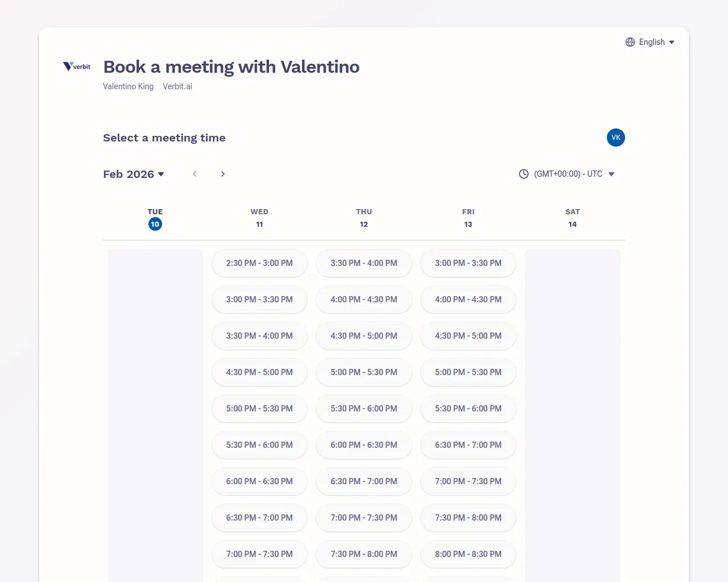Pick Wednesday 4:30 PM - 5:00 PM slot
The image size is (728, 582).
[259, 372]
